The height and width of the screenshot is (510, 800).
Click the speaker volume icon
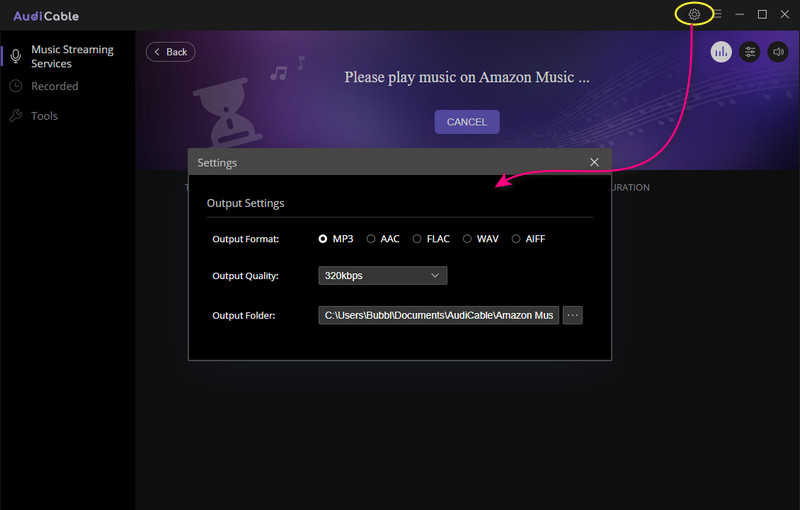[778, 52]
